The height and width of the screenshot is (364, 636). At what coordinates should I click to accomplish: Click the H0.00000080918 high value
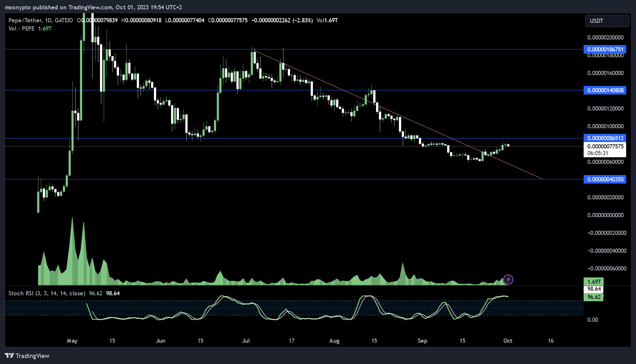coord(141,20)
